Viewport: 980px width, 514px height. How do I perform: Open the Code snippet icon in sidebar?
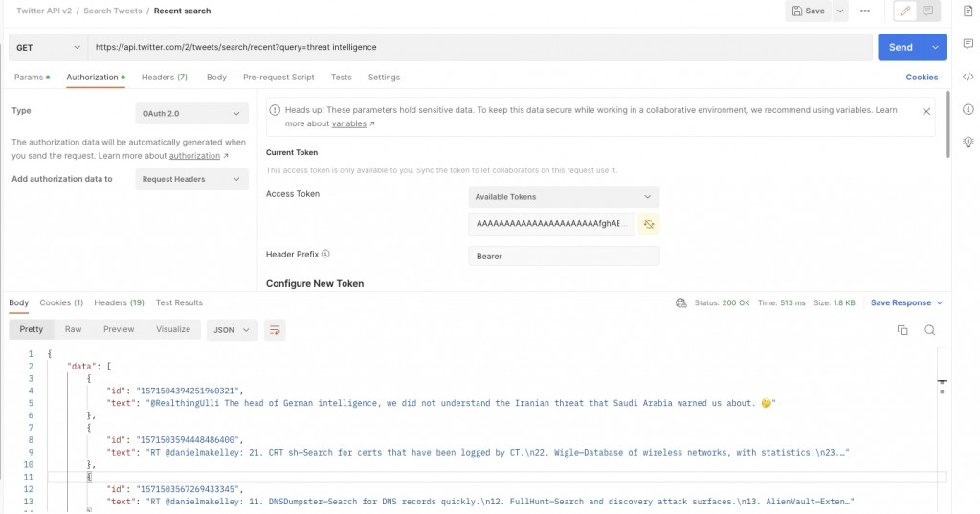point(969,77)
